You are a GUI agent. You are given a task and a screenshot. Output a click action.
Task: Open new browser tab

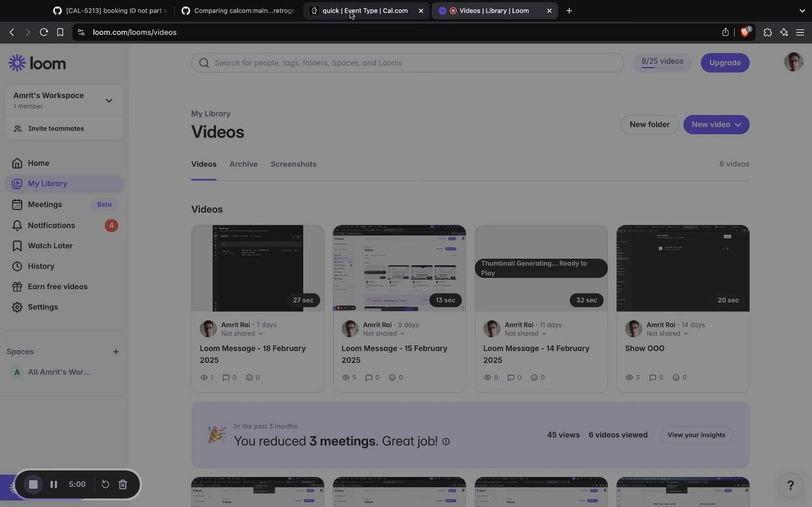tap(569, 11)
